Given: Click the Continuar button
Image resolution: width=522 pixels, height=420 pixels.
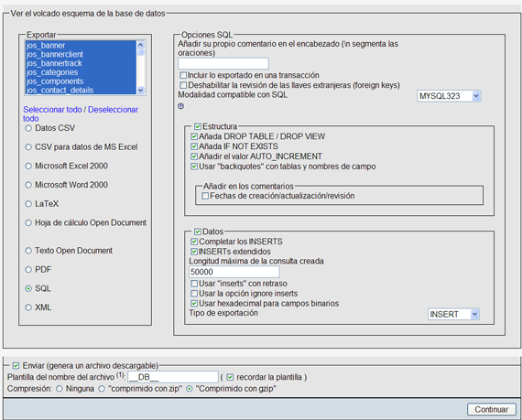Looking at the screenshot, I should 492,409.
